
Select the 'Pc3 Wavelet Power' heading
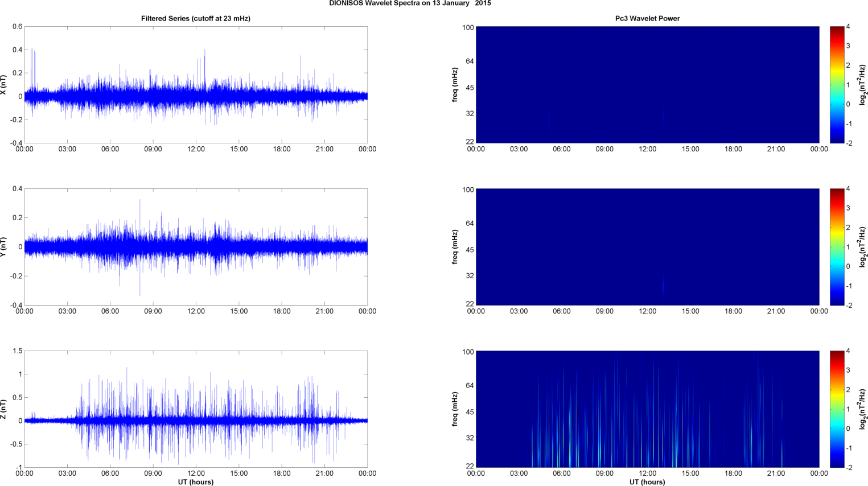click(647, 18)
